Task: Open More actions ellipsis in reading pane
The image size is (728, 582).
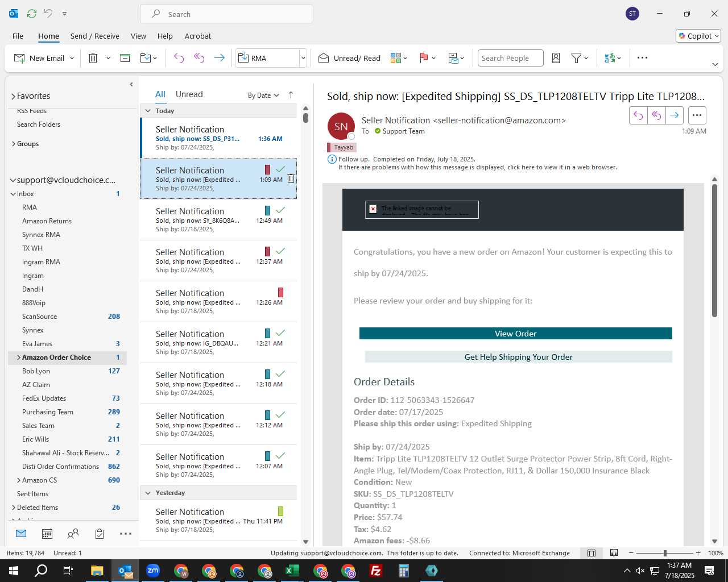Action: pyautogui.click(x=697, y=115)
